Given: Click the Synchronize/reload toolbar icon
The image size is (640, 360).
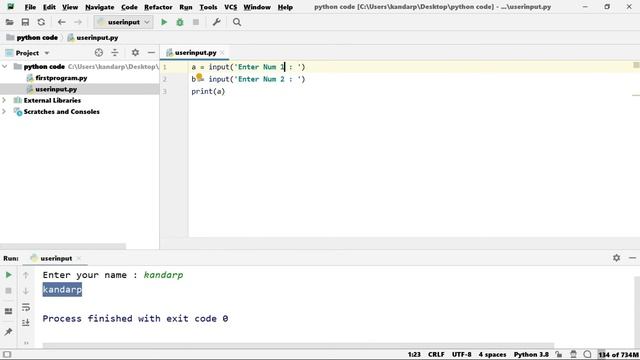Looking at the screenshot, I should point(41,22).
